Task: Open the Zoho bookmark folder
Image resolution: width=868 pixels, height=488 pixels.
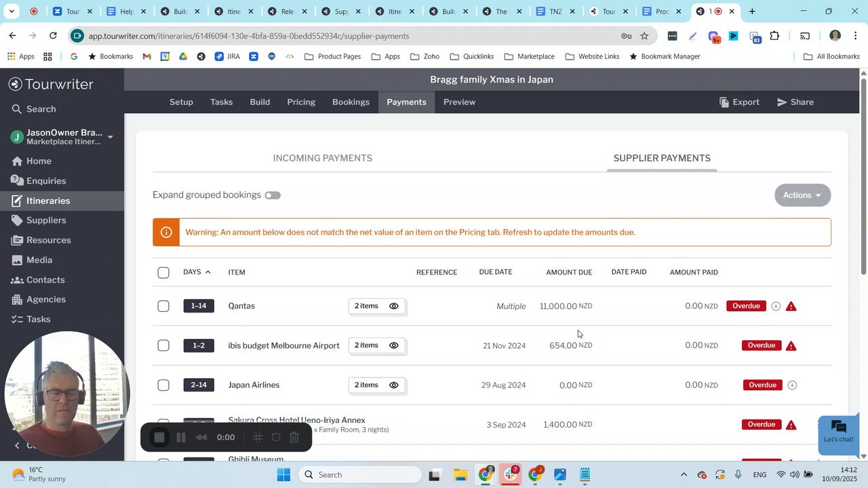Action: (425, 56)
